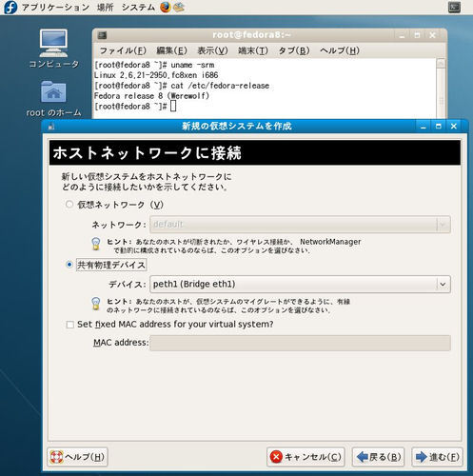Enable Set fixed MAC address checkbox

(69, 325)
